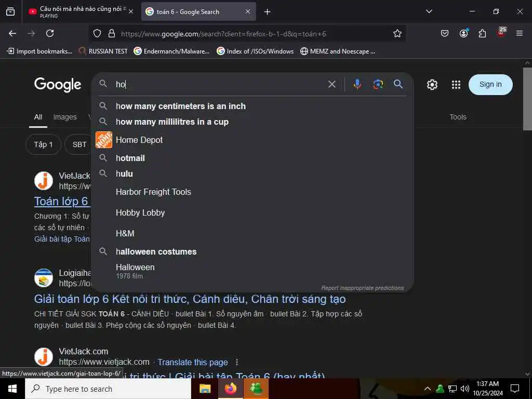Choose the hotmail suggestion
Image resolution: width=532 pixels, height=399 pixels.
tap(253, 158)
